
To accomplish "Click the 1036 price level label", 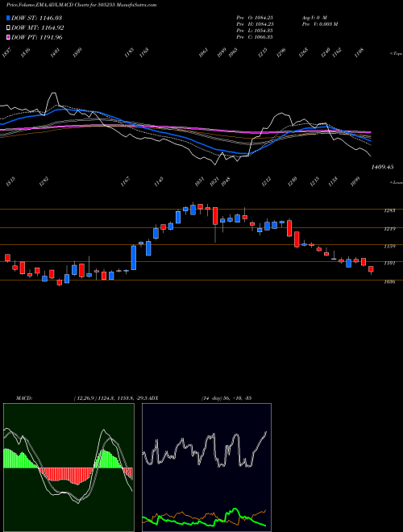I will [389, 281].
